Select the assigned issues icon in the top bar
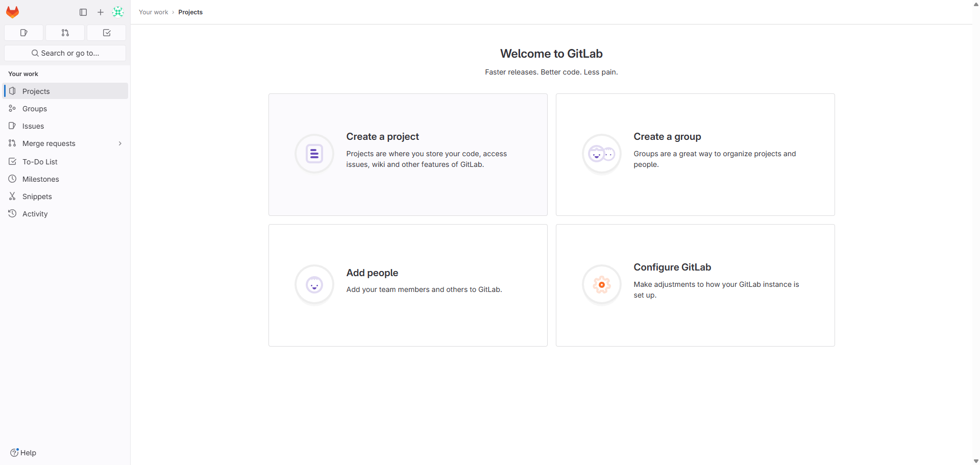980x465 pixels. 23,33
